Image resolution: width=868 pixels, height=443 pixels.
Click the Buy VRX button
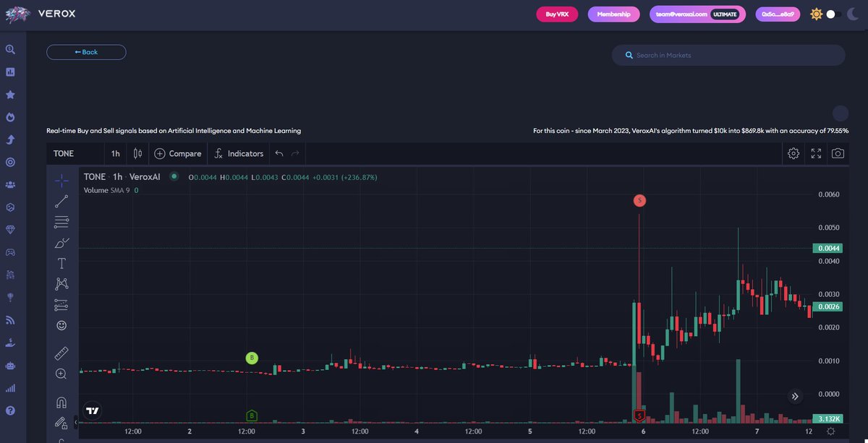tap(557, 14)
